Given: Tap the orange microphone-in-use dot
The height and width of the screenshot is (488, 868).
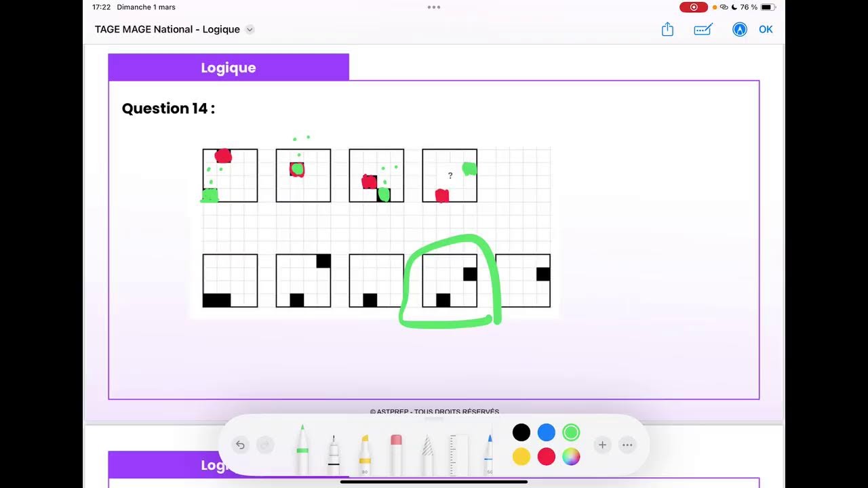Looking at the screenshot, I should tap(715, 7).
